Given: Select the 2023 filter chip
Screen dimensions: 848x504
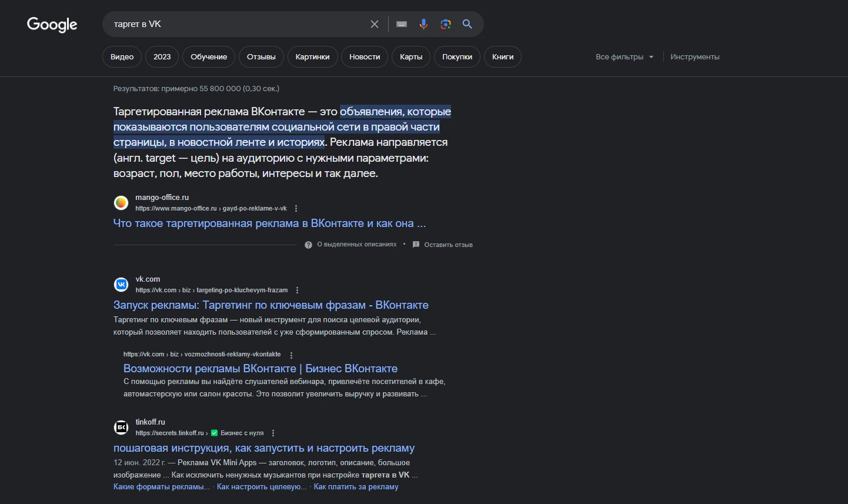Looking at the screenshot, I should (162, 57).
